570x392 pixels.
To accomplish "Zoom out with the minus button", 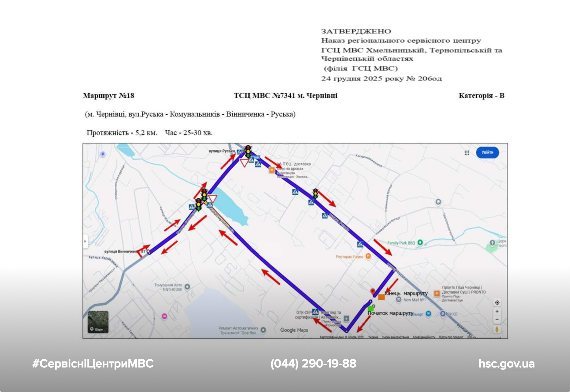I will [497, 319].
